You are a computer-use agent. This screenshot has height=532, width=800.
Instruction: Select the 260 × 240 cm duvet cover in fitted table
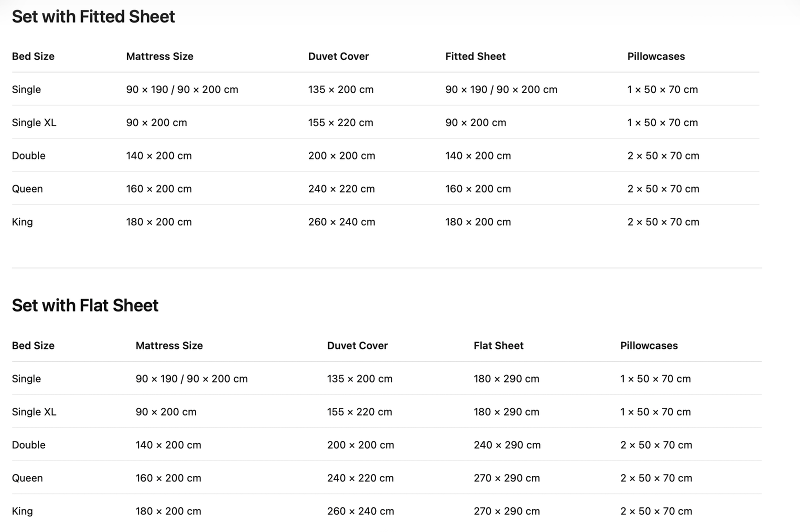[x=341, y=222]
